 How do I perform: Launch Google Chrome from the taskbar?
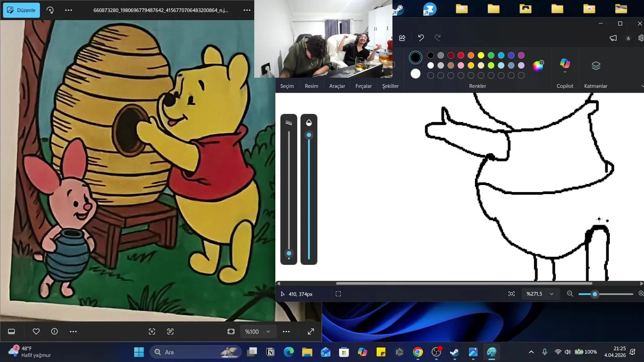point(418,352)
